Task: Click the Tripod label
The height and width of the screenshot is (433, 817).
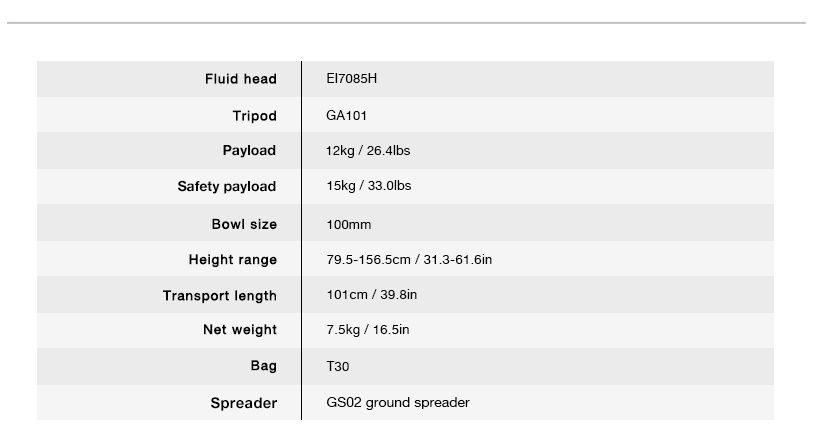Action: 254,116
